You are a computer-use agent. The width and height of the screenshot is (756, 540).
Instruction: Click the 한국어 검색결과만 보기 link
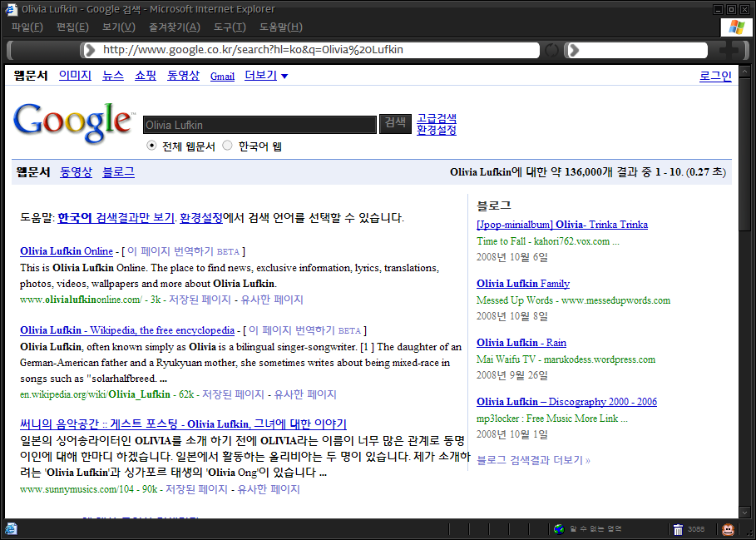pyautogui.click(x=116, y=218)
